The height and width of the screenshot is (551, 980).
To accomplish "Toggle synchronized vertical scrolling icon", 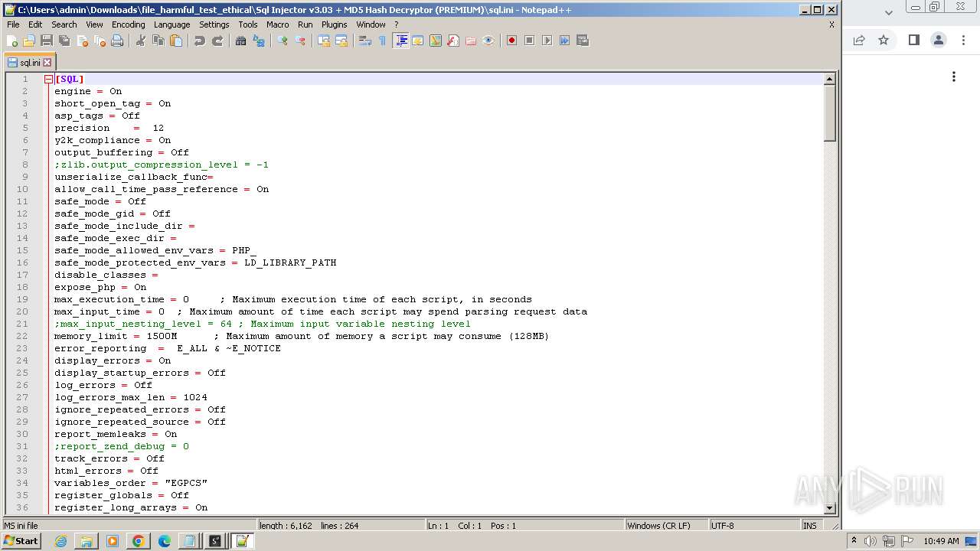I will point(324,41).
